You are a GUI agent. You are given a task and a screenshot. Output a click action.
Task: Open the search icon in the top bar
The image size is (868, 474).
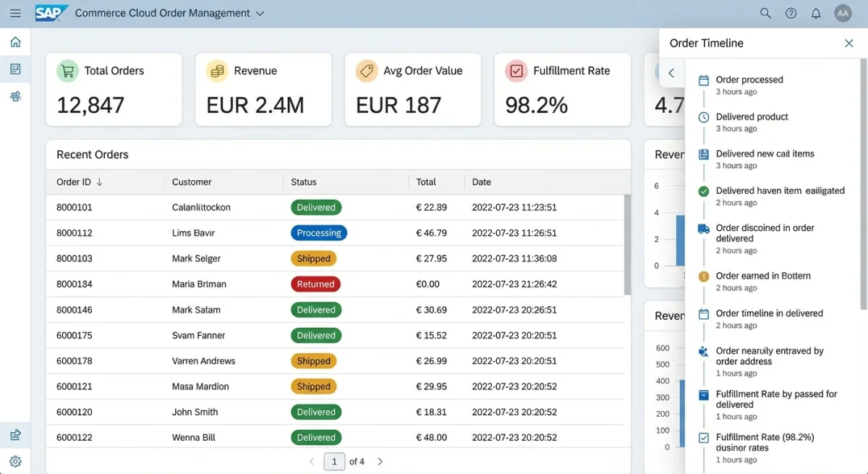pos(765,13)
